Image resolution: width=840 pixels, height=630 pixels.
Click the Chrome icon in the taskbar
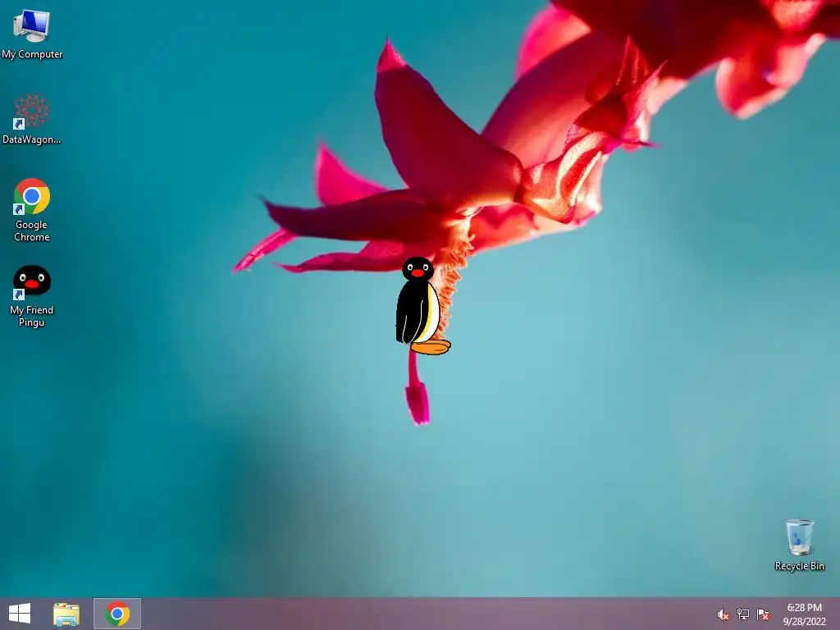[x=117, y=614]
